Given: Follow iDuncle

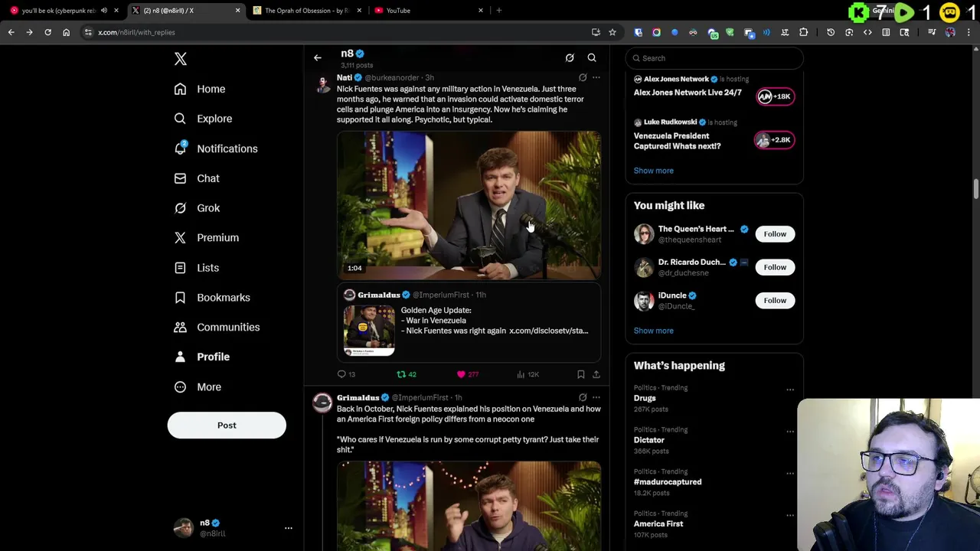Looking at the screenshot, I should click(x=775, y=300).
